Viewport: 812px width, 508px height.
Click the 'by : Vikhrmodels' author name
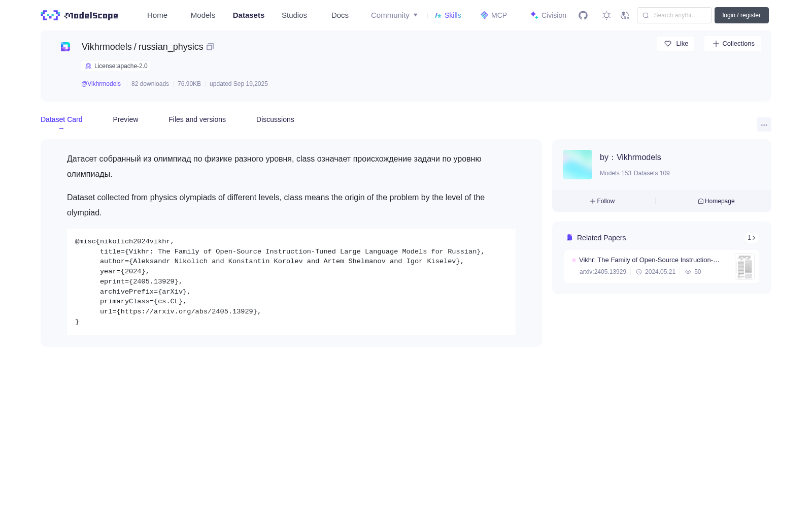[x=630, y=157]
